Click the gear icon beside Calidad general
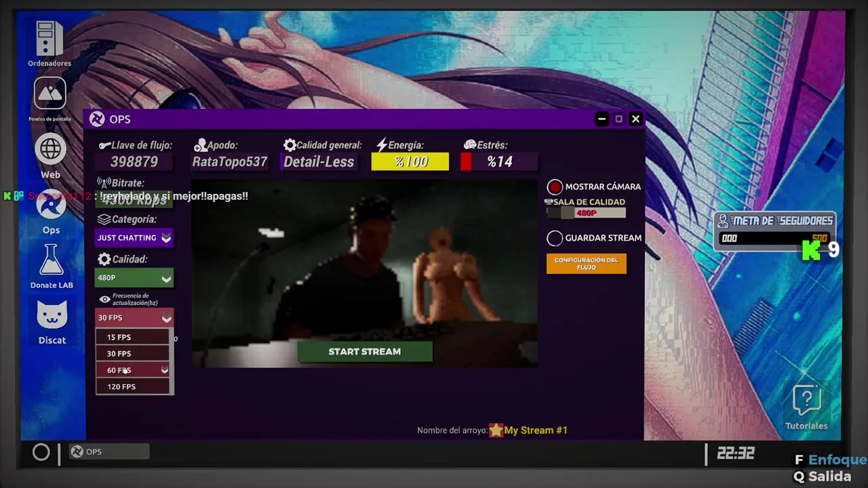868x488 pixels. pos(290,145)
